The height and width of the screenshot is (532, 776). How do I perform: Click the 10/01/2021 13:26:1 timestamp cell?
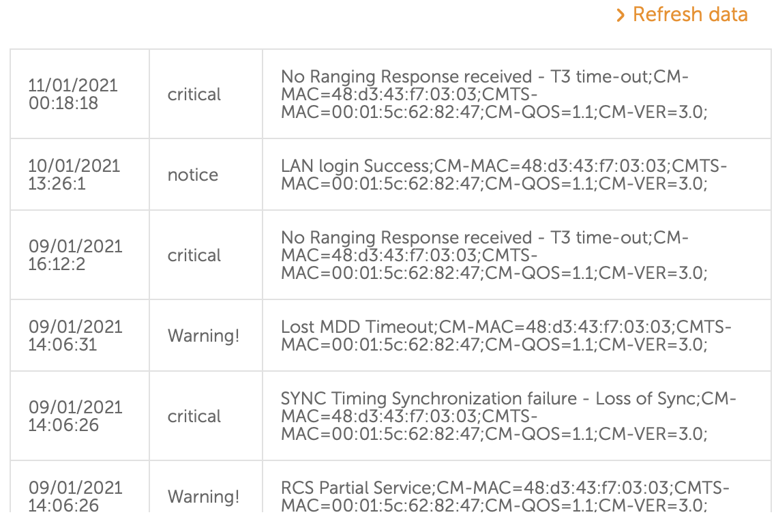click(74, 175)
